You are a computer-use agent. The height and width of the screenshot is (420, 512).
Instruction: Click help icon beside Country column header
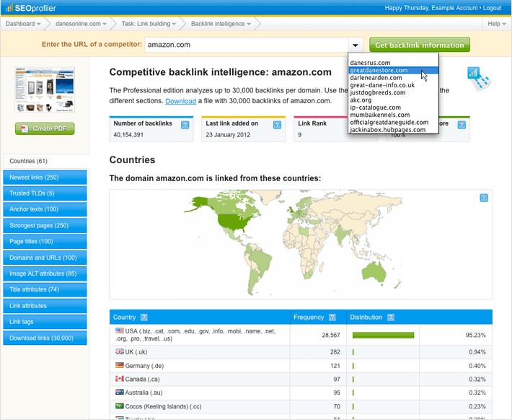click(144, 317)
